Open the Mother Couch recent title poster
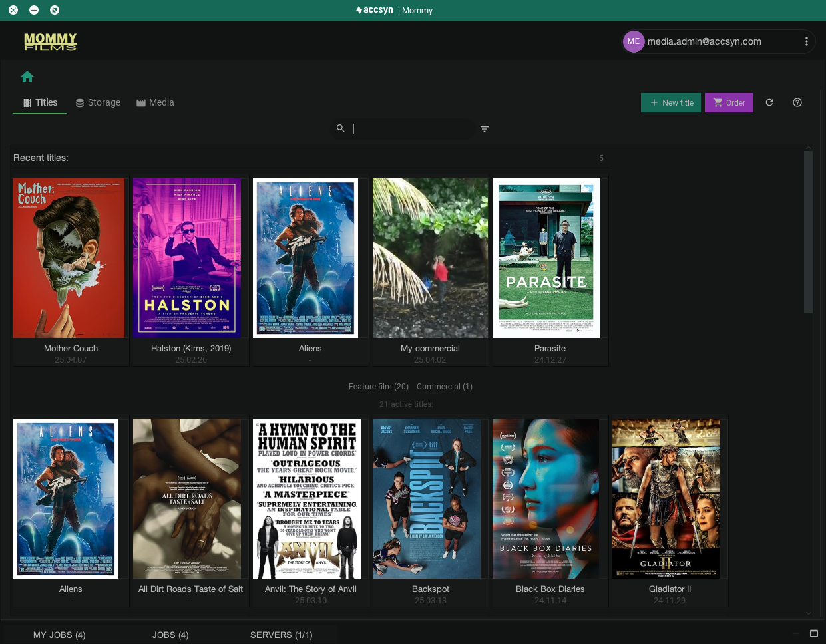Image resolution: width=826 pixels, height=644 pixels. click(69, 258)
